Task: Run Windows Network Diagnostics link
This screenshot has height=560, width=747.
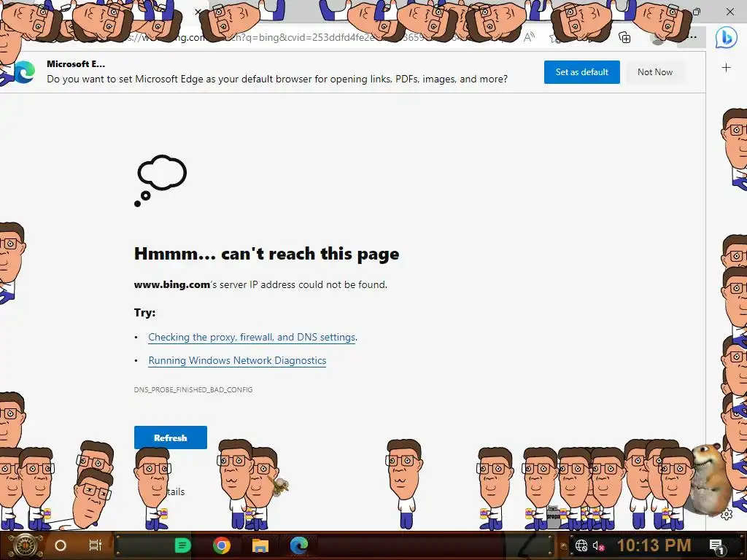Action: coord(237,360)
